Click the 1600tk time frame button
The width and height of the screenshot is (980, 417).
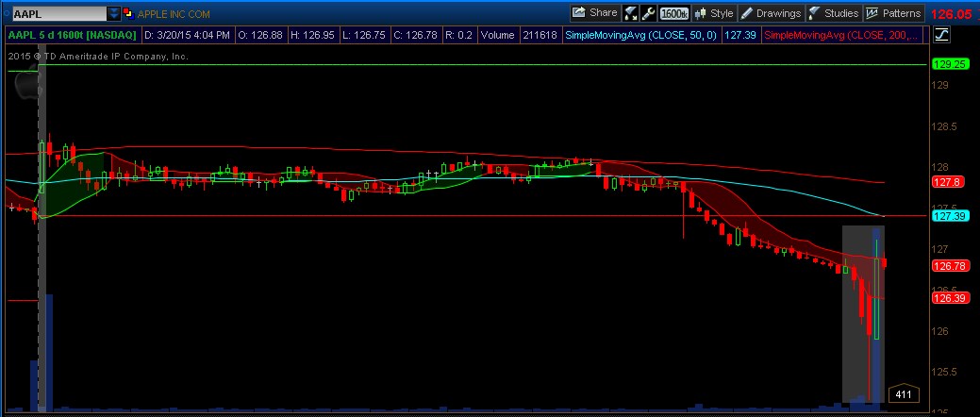pos(674,13)
